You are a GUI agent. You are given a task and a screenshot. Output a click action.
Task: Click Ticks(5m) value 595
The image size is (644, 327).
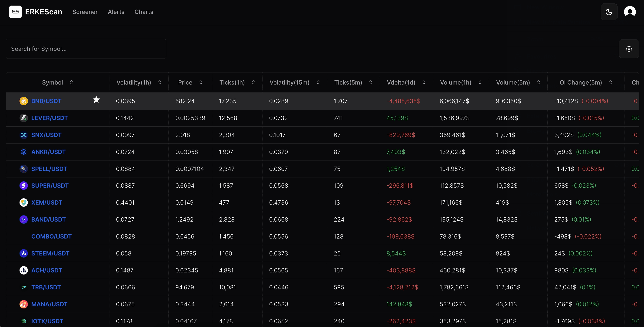tap(339, 287)
